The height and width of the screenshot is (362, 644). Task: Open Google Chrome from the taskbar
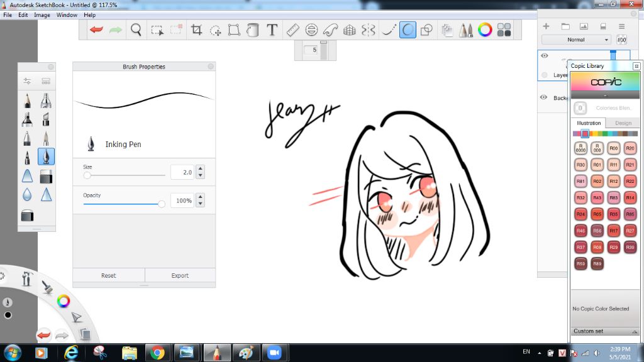point(157,353)
